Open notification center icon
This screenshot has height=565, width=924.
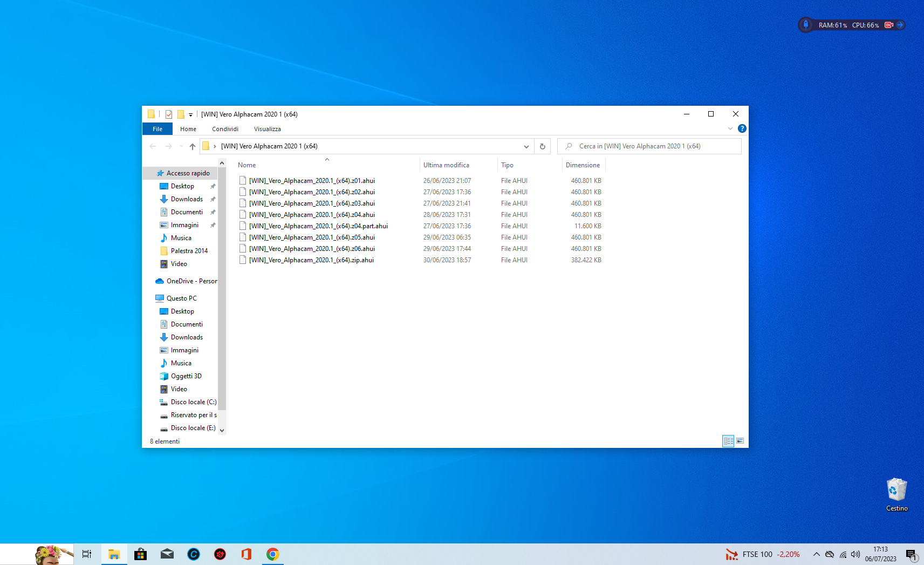click(x=911, y=554)
